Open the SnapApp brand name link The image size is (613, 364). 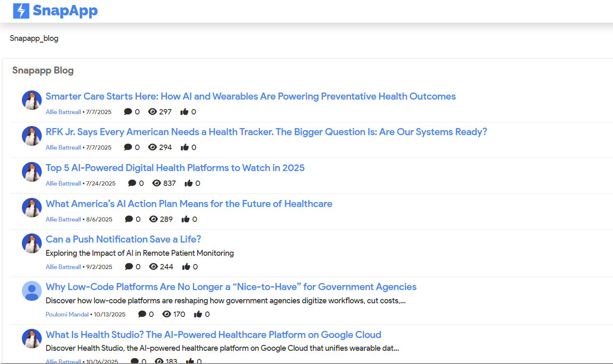click(x=65, y=11)
